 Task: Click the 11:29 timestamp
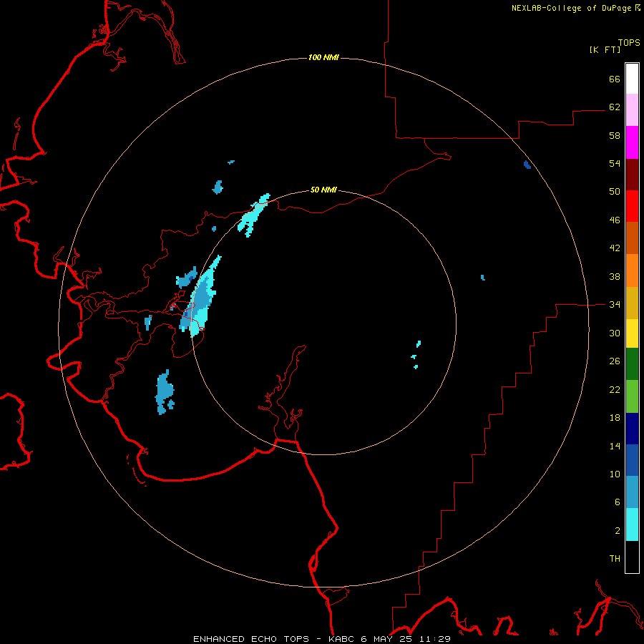click(x=435, y=639)
